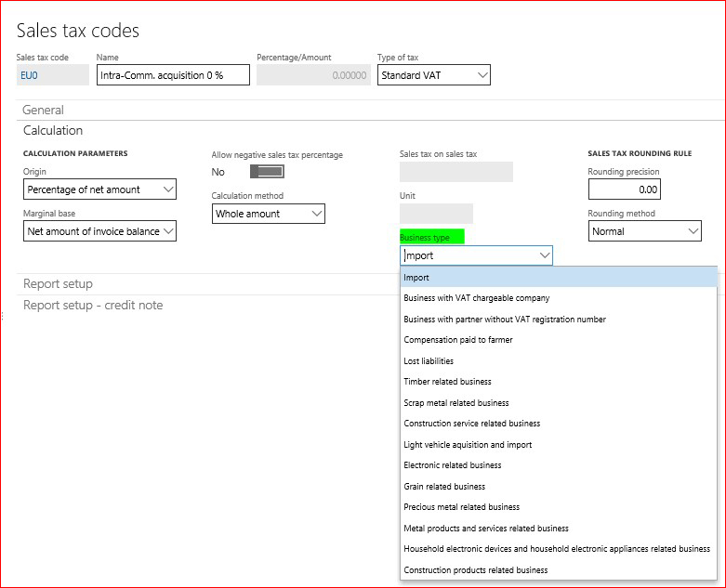The image size is (726, 588).
Task: Select Construction service related business option
Action: click(559, 424)
